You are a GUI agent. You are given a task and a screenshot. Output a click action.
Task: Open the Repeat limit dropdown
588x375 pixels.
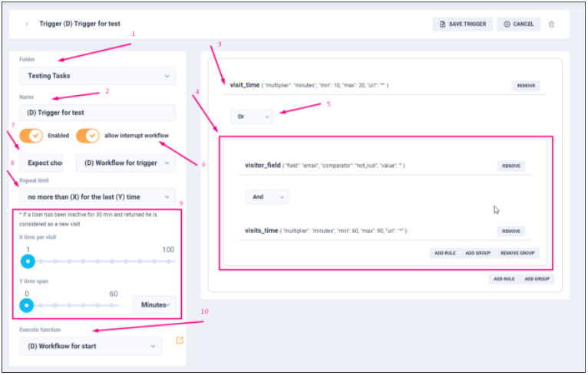point(97,197)
